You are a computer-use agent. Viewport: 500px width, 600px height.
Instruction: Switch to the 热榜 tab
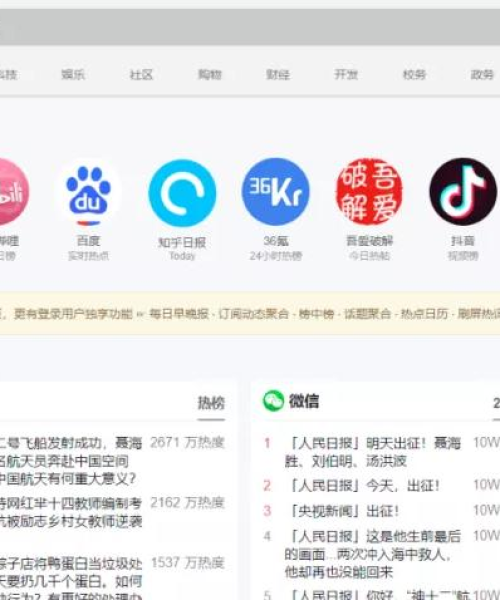pyautogui.click(x=211, y=403)
